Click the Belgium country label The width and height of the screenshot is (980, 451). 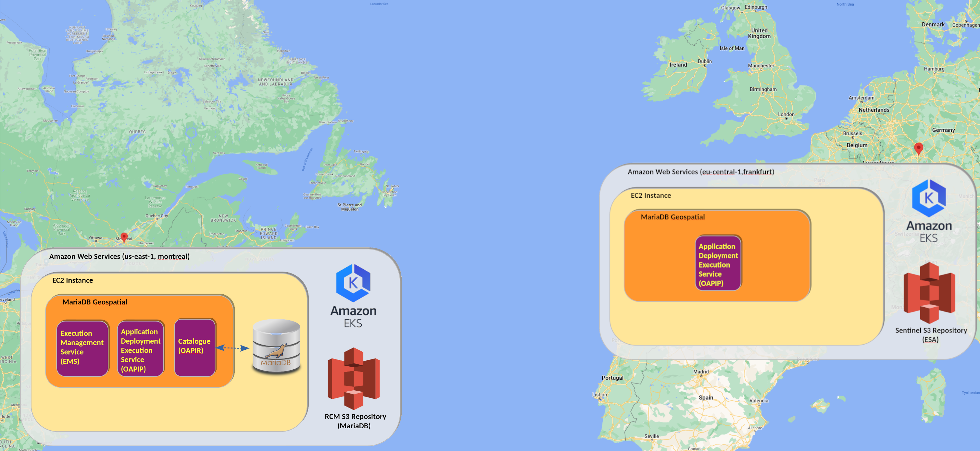click(857, 145)
